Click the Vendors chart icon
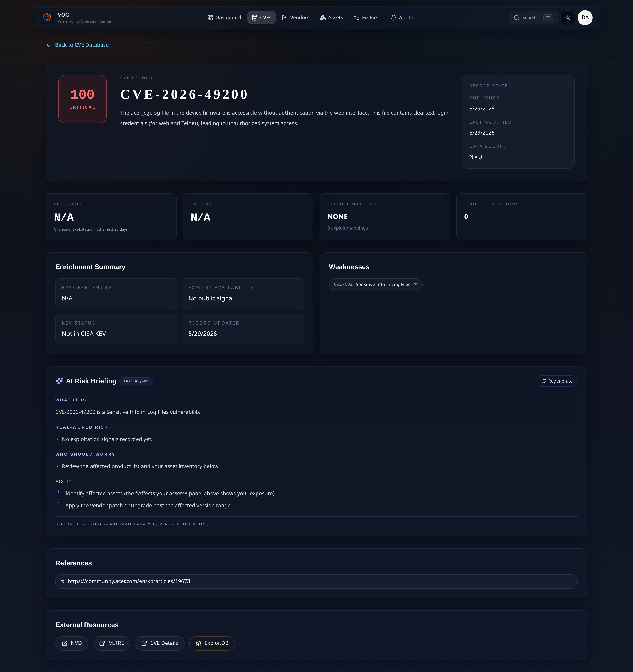Screen dimensions: 633x672 [x=284, y=18]
